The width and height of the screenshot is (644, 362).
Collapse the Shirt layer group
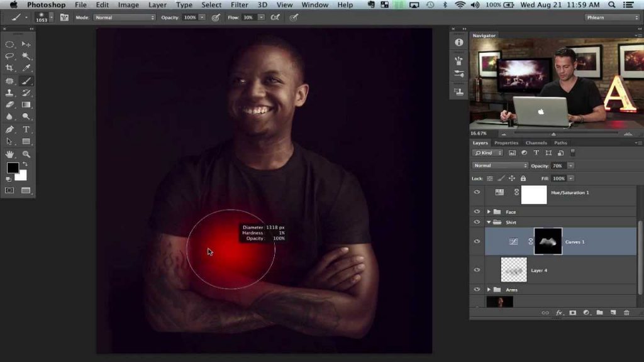tap(489, 222)
